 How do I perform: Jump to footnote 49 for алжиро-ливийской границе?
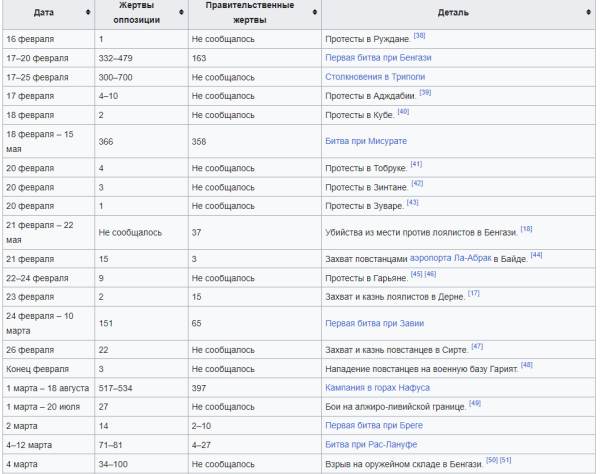475,402
